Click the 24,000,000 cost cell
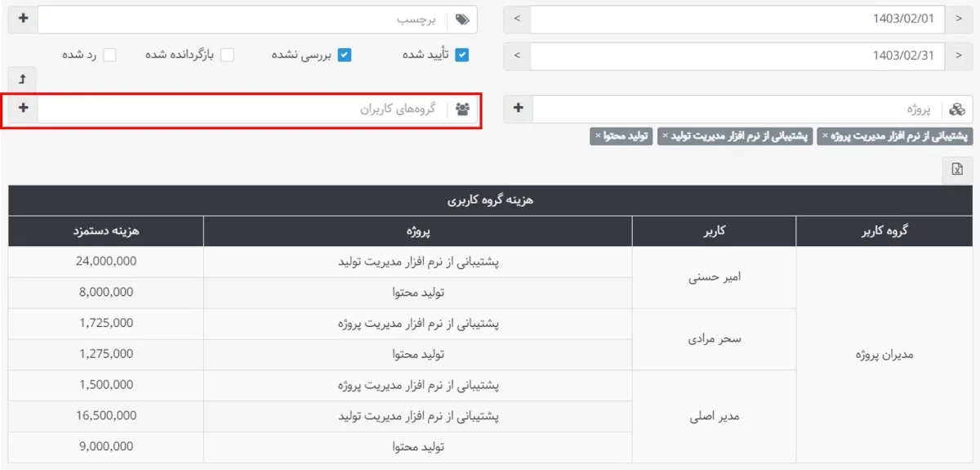The image size is (980, 470). point(106,262)
